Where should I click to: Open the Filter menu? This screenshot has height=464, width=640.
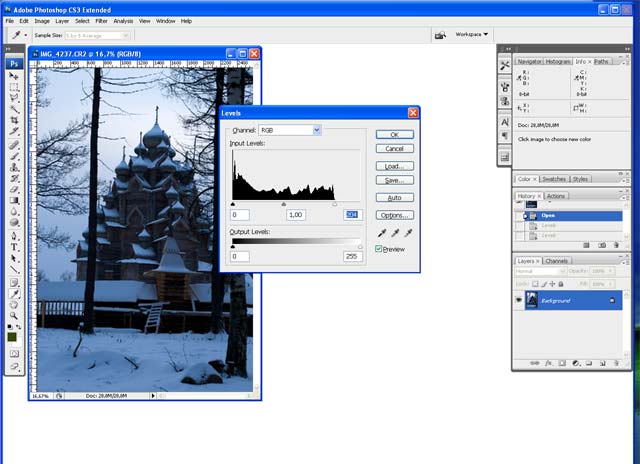tap(101, 20)
